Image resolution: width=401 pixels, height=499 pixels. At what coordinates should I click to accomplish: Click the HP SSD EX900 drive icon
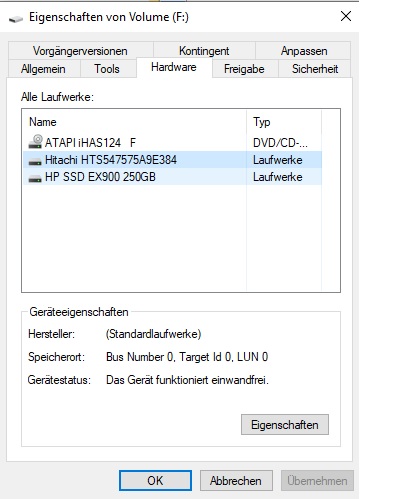tap(35, 179)
